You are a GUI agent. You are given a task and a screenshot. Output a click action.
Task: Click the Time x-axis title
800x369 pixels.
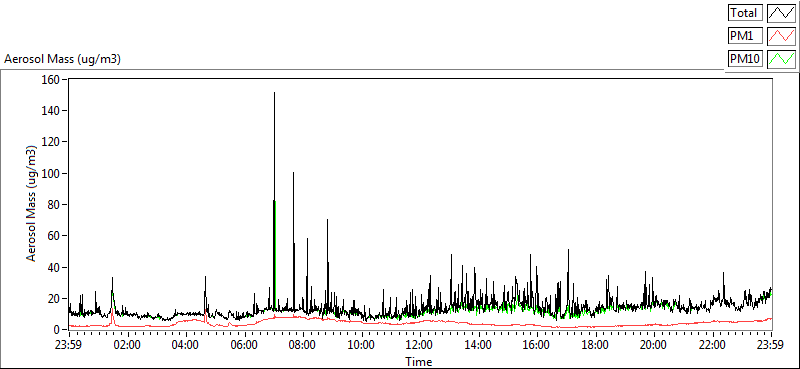point(419,362)
